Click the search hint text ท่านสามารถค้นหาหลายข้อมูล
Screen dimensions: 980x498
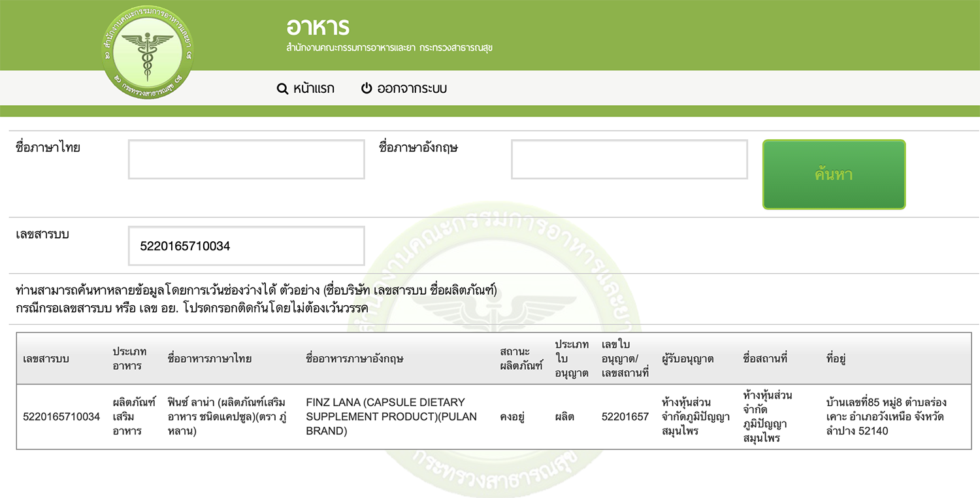(x=257, y=291)
